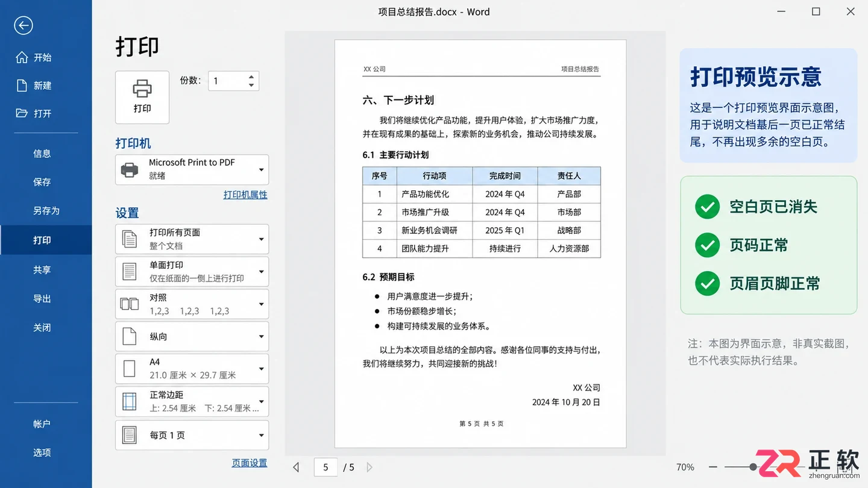Click the single-sided icon in 单面打印 row
868x488 pixels.
(130, 272)
